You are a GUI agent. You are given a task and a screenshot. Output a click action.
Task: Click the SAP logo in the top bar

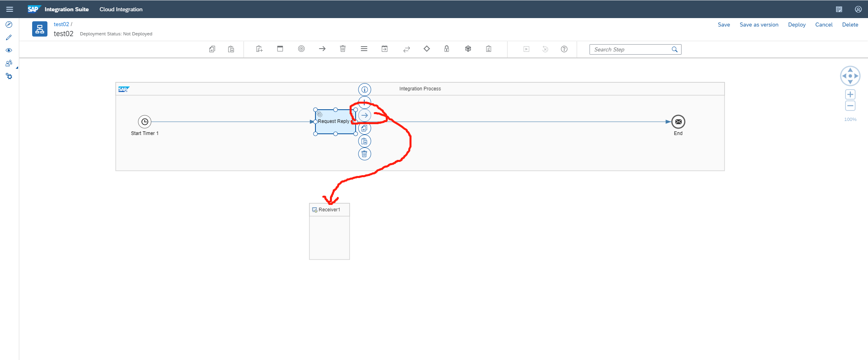[x=34, y=9]
